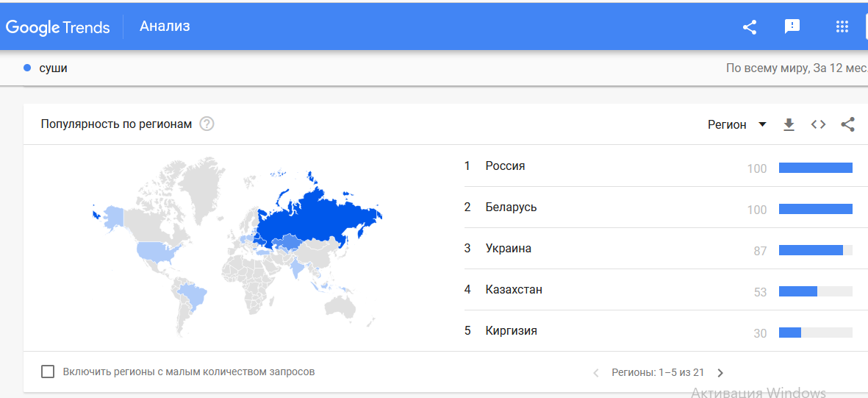The image size is (868, 398).
Task: Go to the next page of regions
Action: (x=720, y=372)
